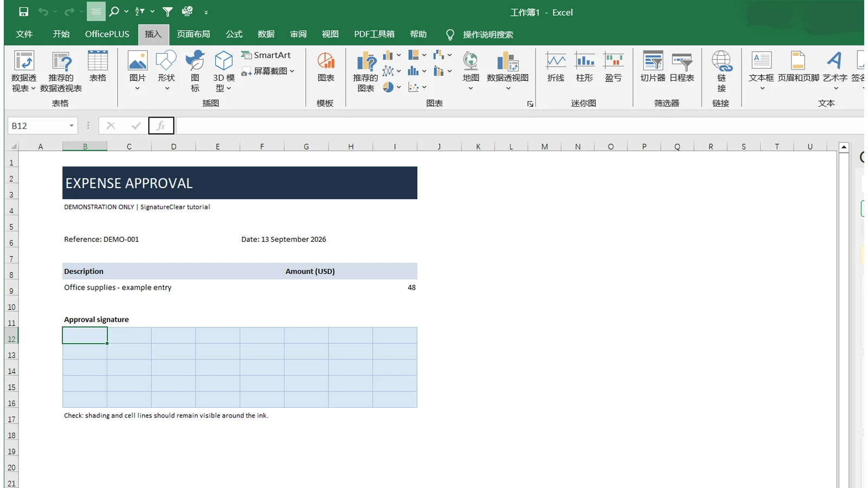Switch to the OfficePLUS tab
Image resolution: width=868 pixels, height=488 pixels.
coord(107,34)
